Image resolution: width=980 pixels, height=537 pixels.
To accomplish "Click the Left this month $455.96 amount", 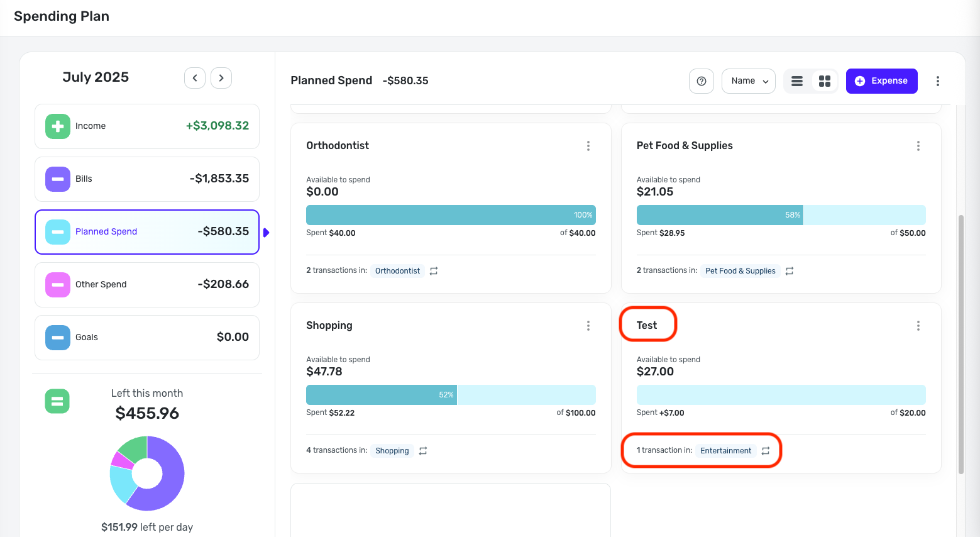I will (x=147, y=414).
